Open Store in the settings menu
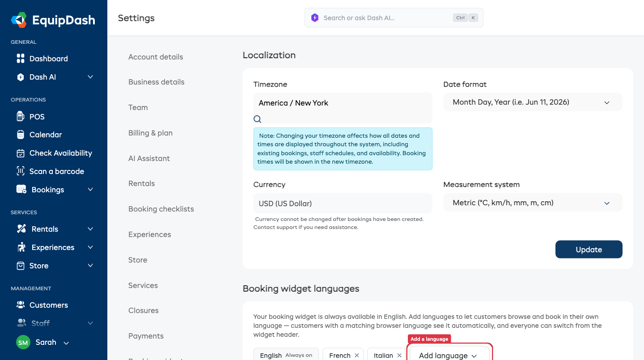The height and width of the screenshot is (360, 644). pyautogui.click(x=138, y=260)
